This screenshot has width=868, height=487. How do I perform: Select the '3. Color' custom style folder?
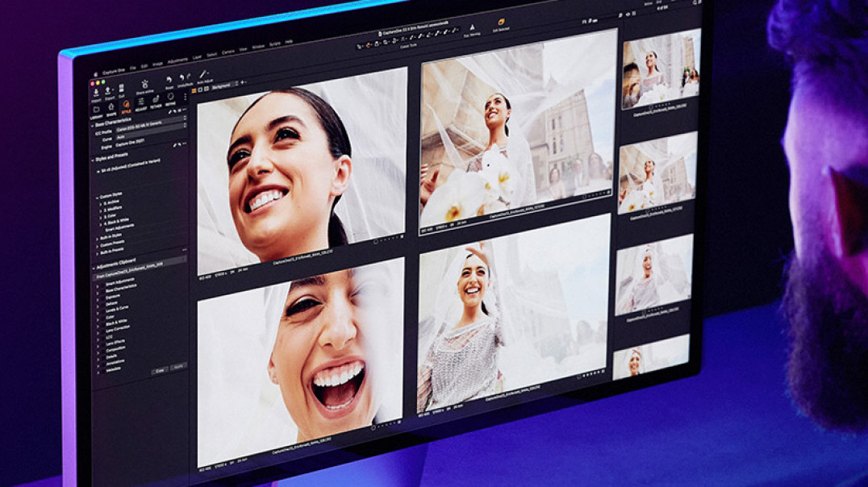click(111, 216)
